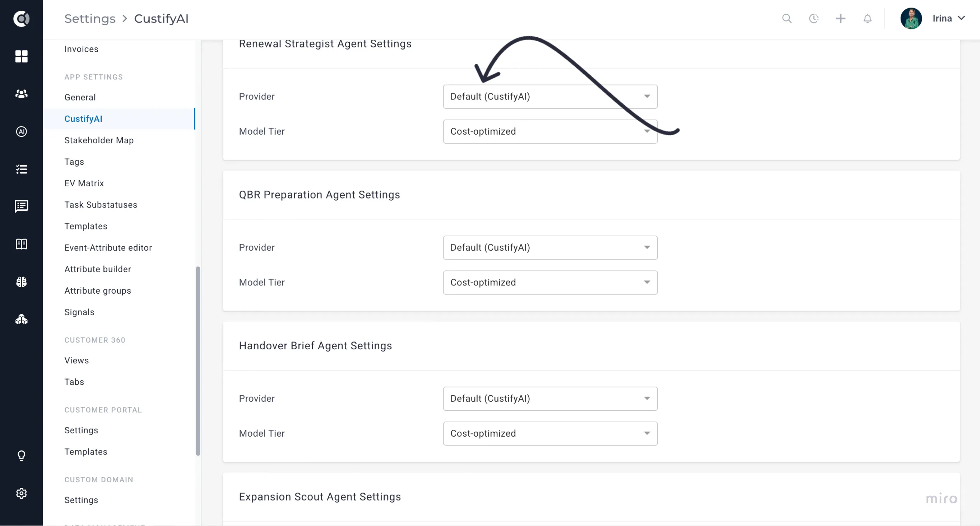
Task: Open the dashboard grid icon
Action: click(21, 56)
